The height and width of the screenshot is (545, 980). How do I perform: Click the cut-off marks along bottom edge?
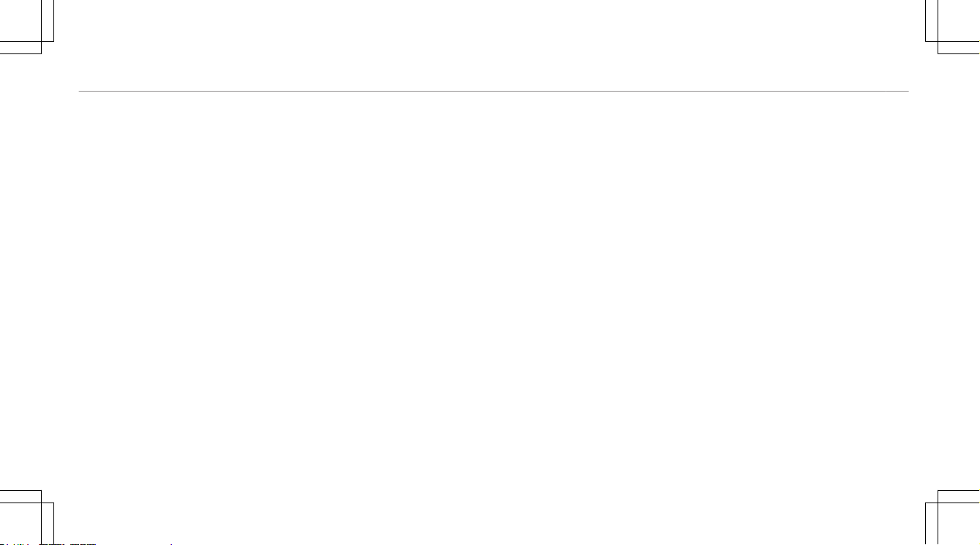pos(88,544)
